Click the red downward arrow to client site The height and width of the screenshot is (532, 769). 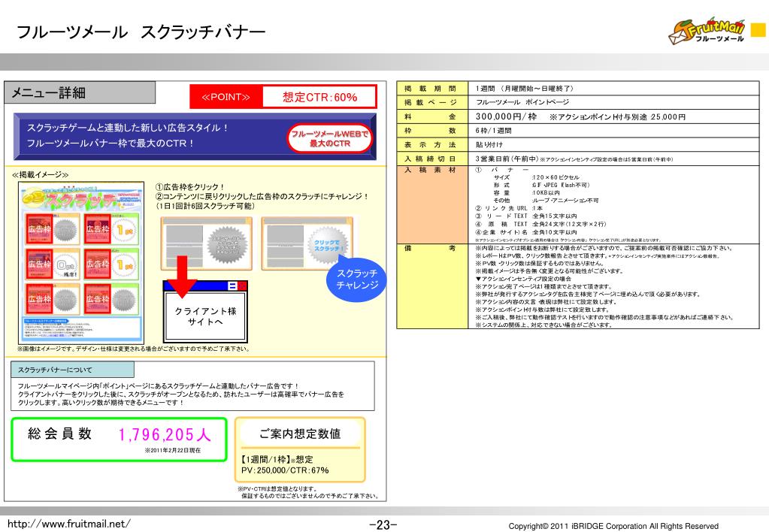(x=182, y=277)
